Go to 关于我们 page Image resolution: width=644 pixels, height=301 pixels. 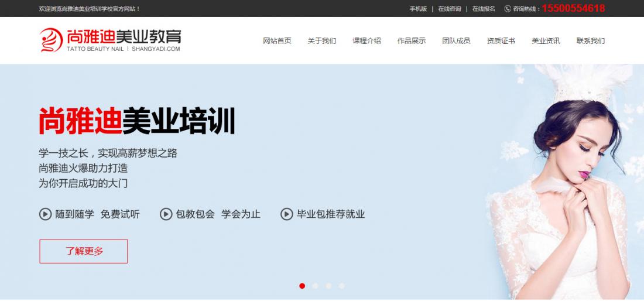click(x=322, y=41)
